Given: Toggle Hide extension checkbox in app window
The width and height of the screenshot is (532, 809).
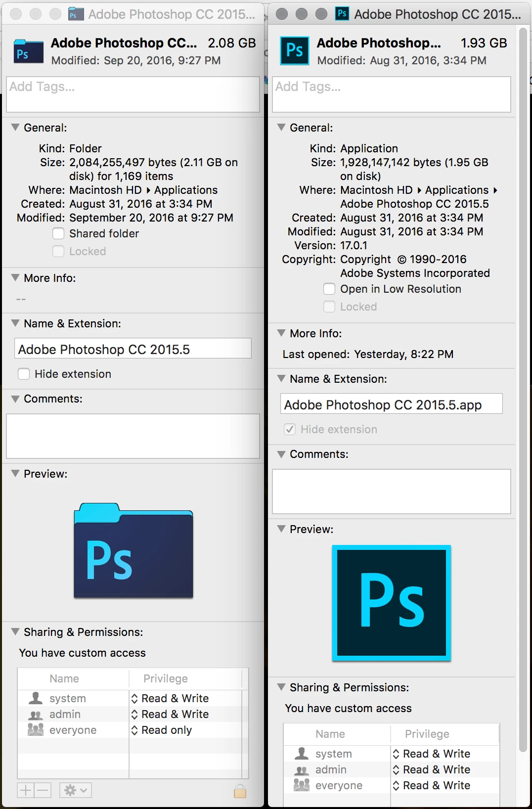Looking at the screenshot, I should point(290,429).
